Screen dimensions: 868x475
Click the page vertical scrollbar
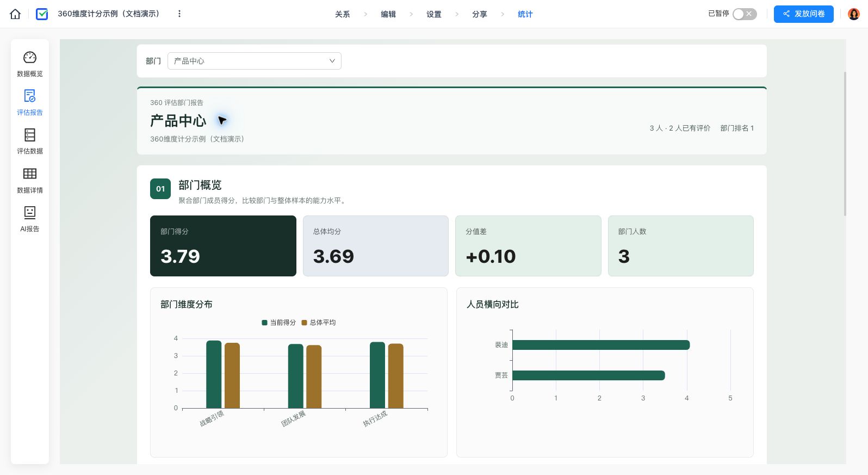(x=845, y=144)
